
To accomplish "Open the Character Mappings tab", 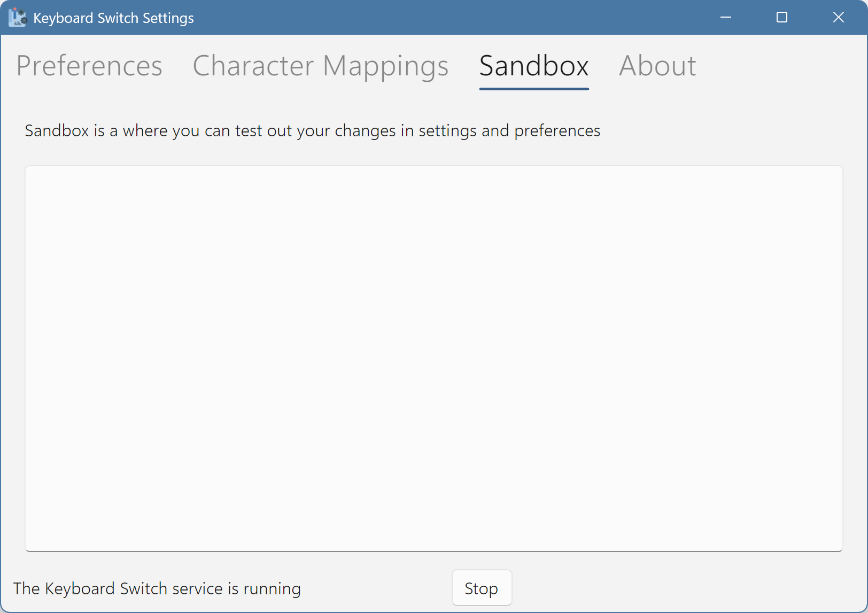I will click(321, 66).
